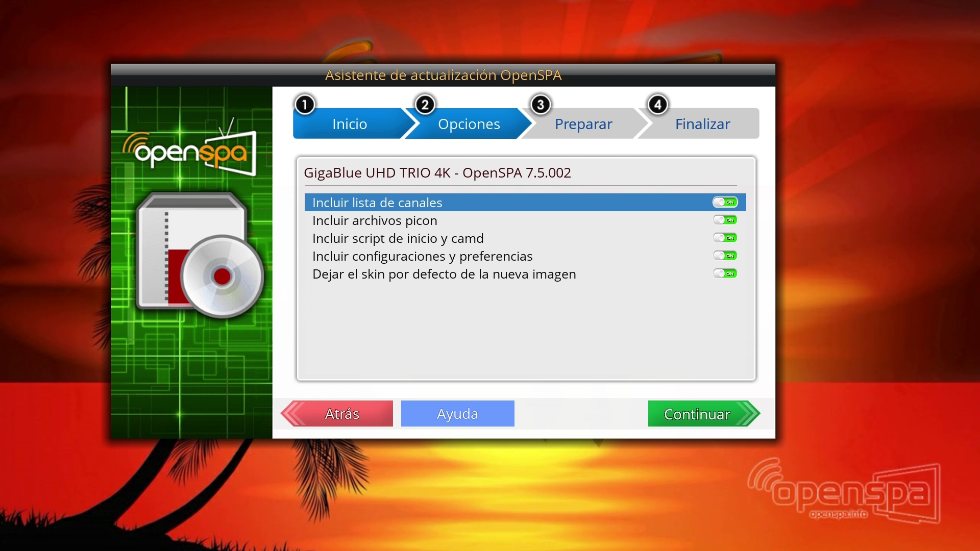
Task: Switch off 'Dejar el skin por defecto' toggle
Action: [725, 274]
